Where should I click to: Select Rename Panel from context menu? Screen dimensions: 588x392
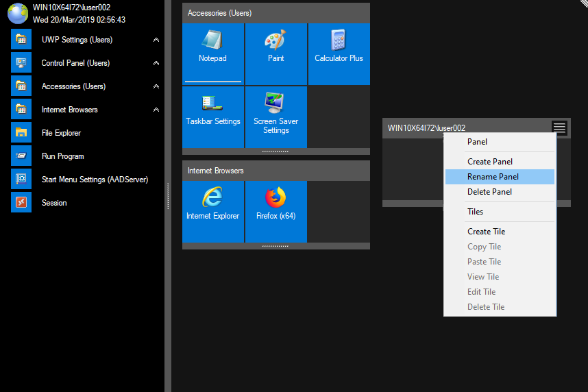[x=493, y=177]
